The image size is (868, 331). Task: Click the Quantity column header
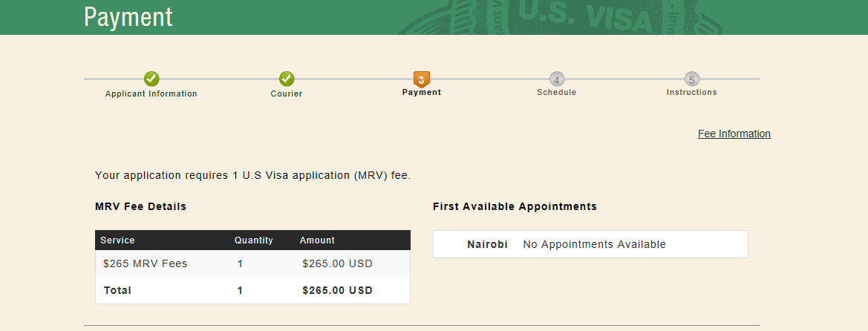coord(254,240)
